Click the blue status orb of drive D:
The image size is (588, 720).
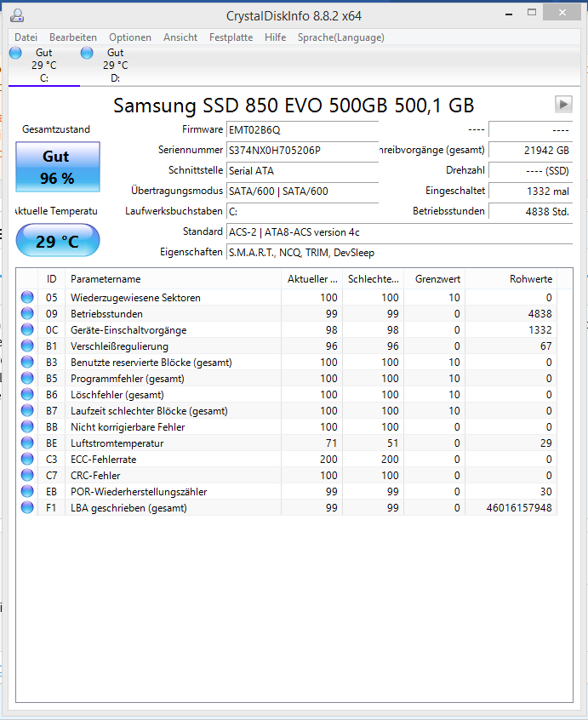tap(87, 53)
